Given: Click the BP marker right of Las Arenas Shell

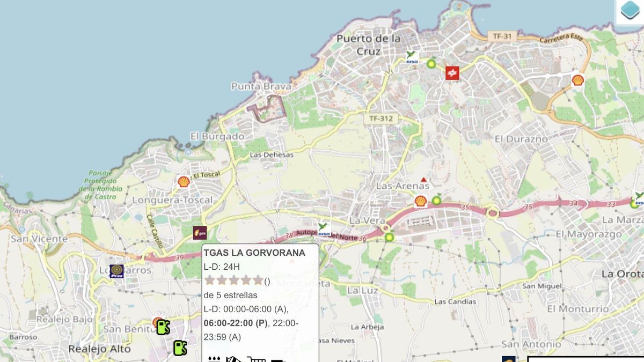Looking at the screenshot, I should pyautogui.click(x=437, y=200).
